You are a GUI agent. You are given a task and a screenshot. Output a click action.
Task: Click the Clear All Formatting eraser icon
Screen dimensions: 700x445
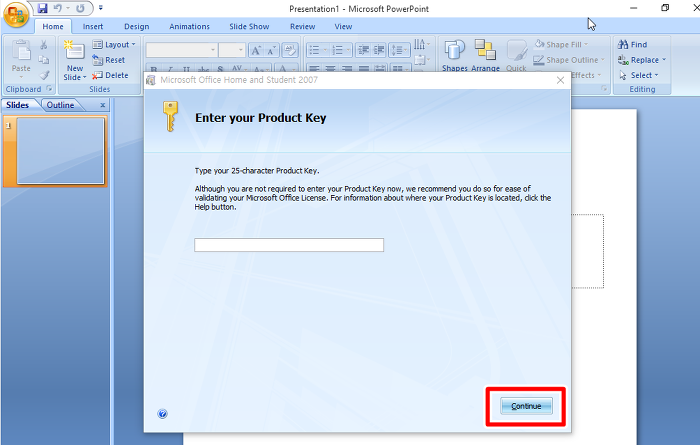coord(290,50)
